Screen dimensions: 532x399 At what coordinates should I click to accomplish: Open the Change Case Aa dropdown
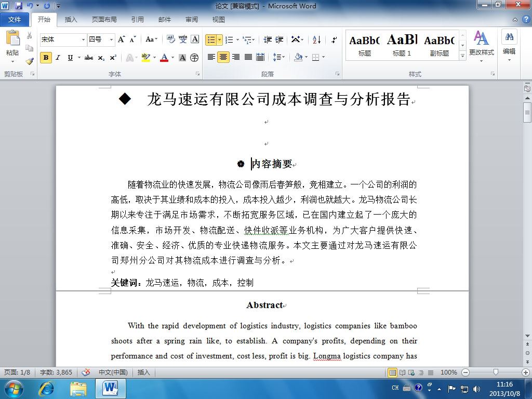(x=151, y=39)
